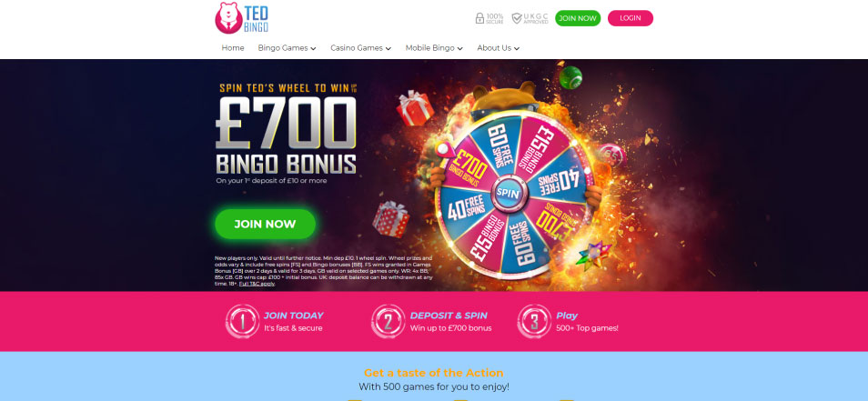868x401 pixels.
Task: Click the large glowing JOIN NOW banner button
Action: click(x=265, y=224)
